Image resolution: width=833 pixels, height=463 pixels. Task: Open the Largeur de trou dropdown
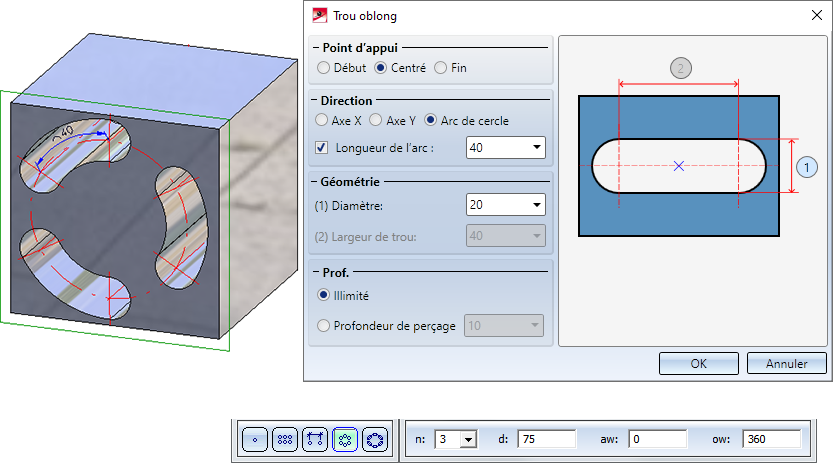click(537, 236)
